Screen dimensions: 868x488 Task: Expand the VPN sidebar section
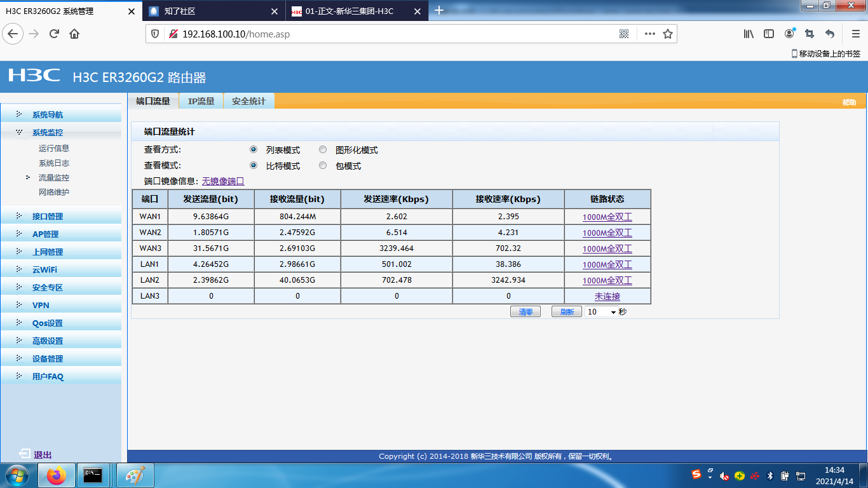pos(41,306)
